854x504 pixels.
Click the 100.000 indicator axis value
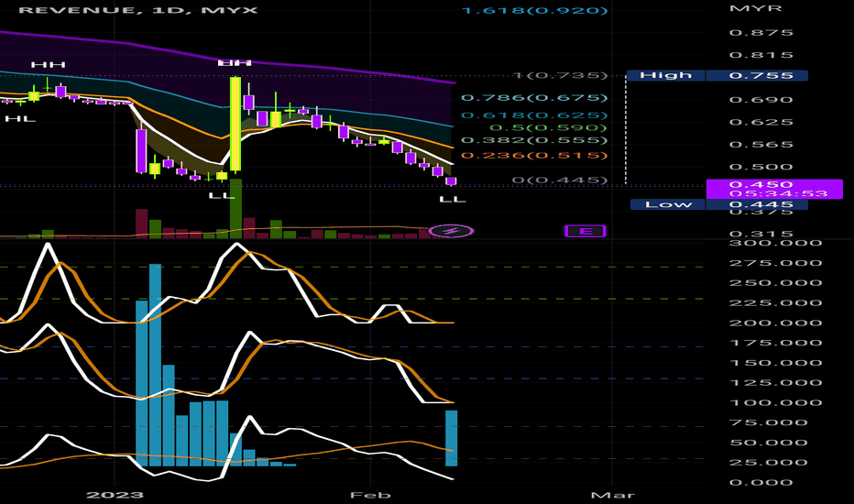775,402
